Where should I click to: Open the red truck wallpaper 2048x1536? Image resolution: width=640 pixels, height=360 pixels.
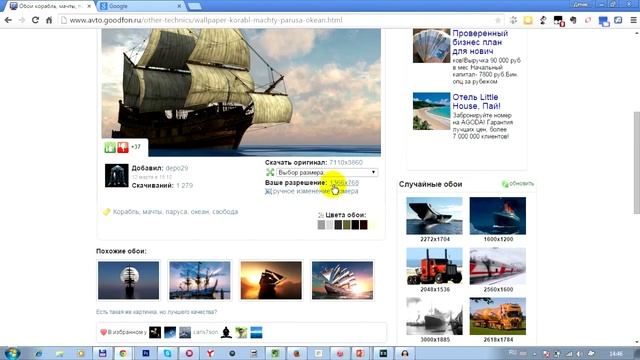pos(434,266)
